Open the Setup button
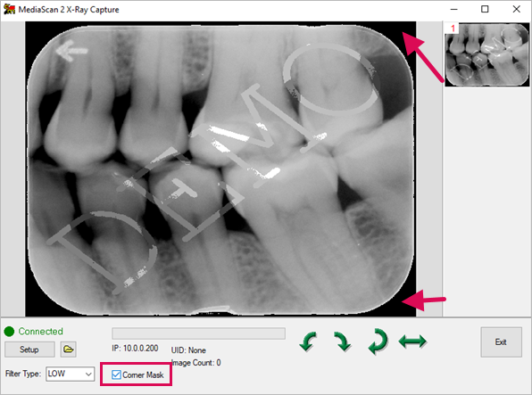 pos(29,350)
